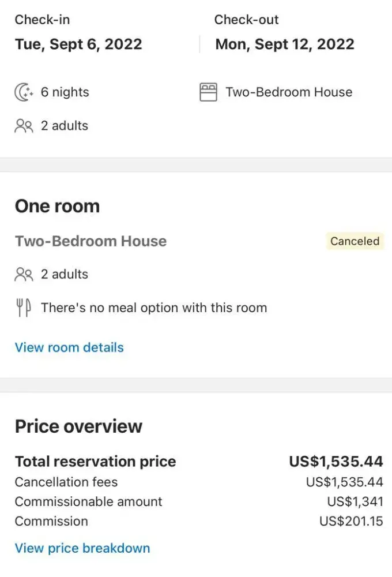
Task: Click the bed icon beside Two-Bedroom House
Action: pyautogui.click(x=208, y=92)
